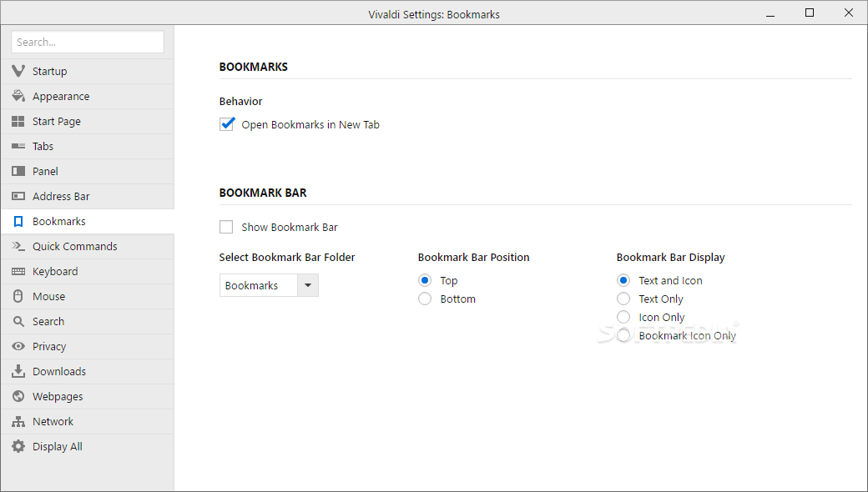
Task: Click the Show Bookmark Bar label
Action: tap(290, 227)
